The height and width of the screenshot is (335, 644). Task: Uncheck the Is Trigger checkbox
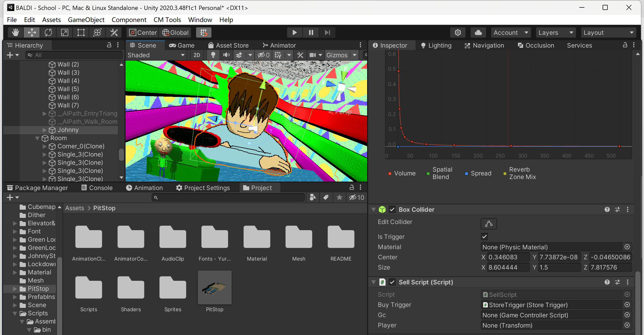coord(484,237)
